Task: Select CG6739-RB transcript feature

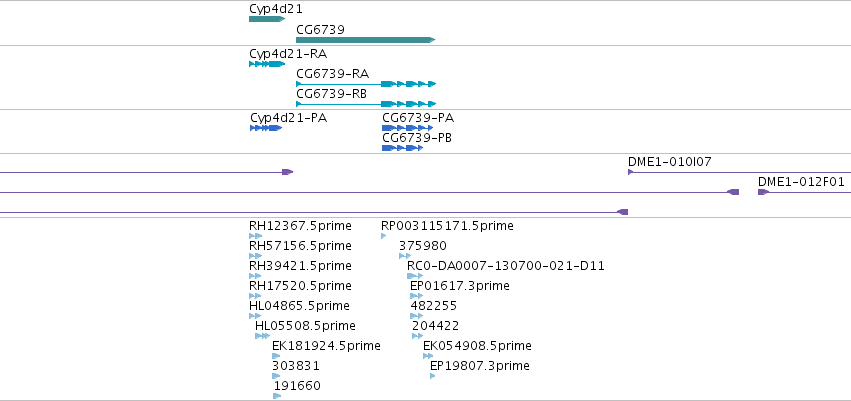Action: (366, 104)
